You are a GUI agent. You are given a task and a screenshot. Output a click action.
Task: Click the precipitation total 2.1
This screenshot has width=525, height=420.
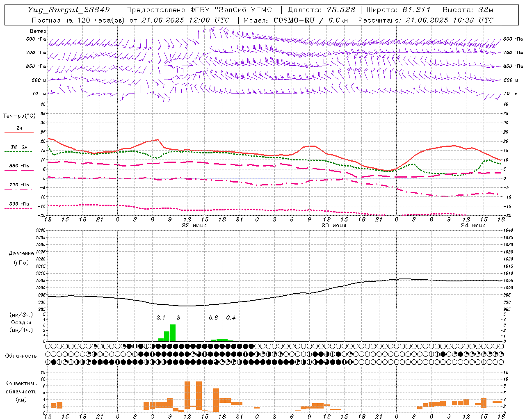point(161,317)
